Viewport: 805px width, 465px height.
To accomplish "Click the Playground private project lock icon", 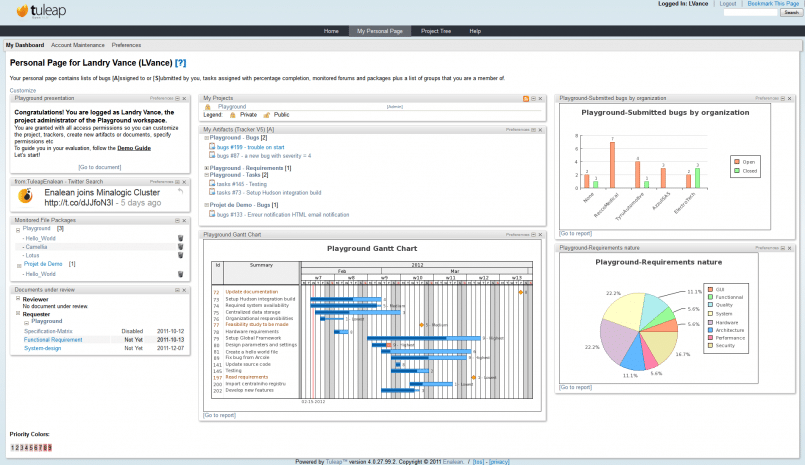I will tap(208, 107).
